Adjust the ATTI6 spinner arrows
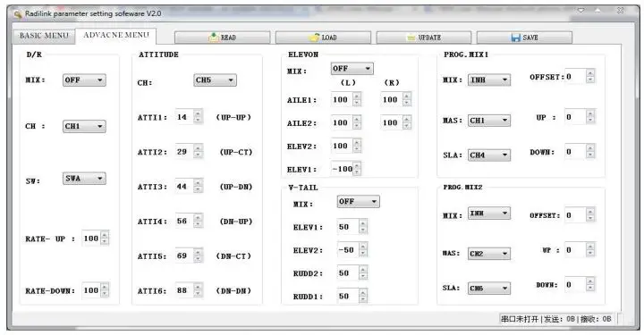644x335 pixels. tap(198, 290)
